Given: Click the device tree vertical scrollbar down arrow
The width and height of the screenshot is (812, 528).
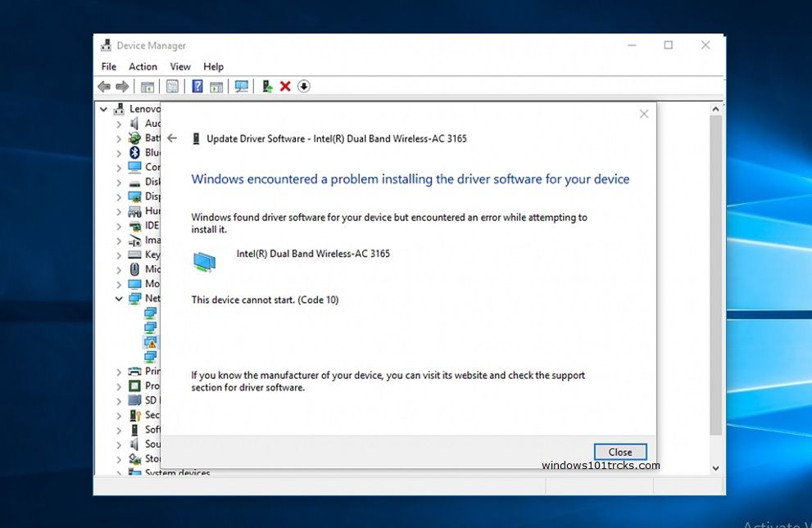Looking at the screenshot, I should click(x=715, y=468).
